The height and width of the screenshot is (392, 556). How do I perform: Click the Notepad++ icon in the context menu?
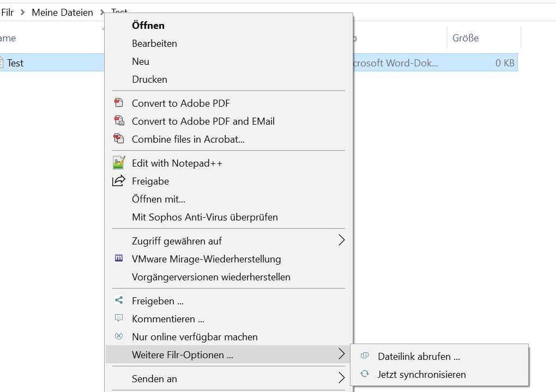118,163
